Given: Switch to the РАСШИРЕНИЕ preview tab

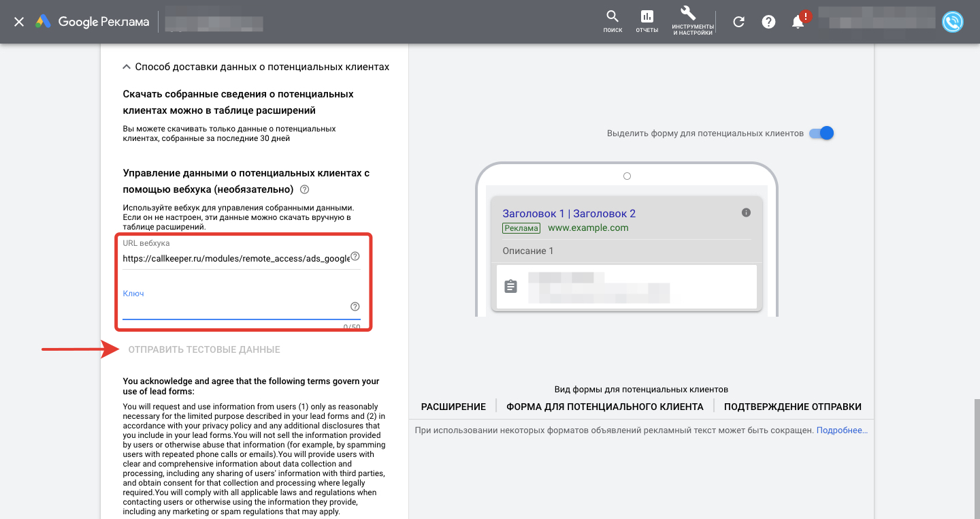Looking at the screenshot, I should [453, 407].
